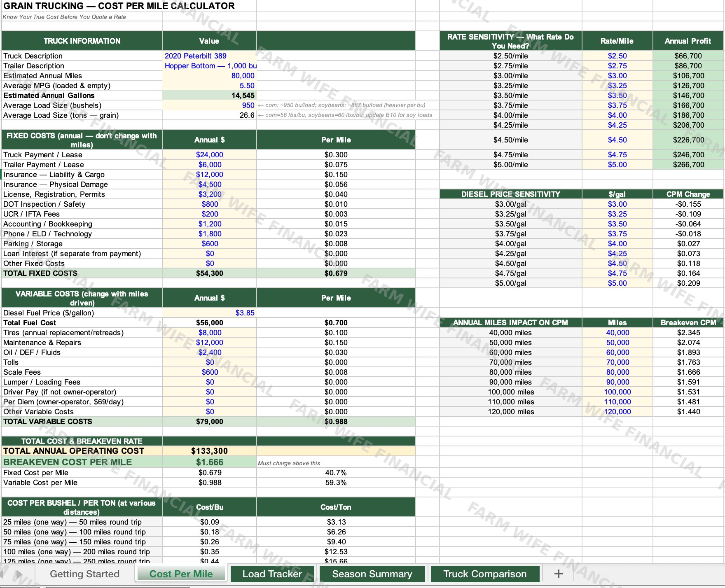Select Average MPG cell 5.50

tap(210, 86)
